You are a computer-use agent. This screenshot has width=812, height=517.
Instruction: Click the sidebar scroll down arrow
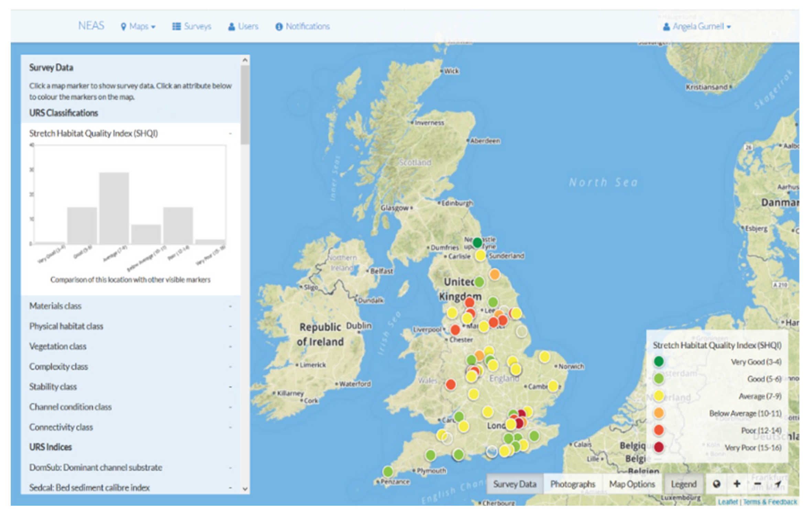245,489
